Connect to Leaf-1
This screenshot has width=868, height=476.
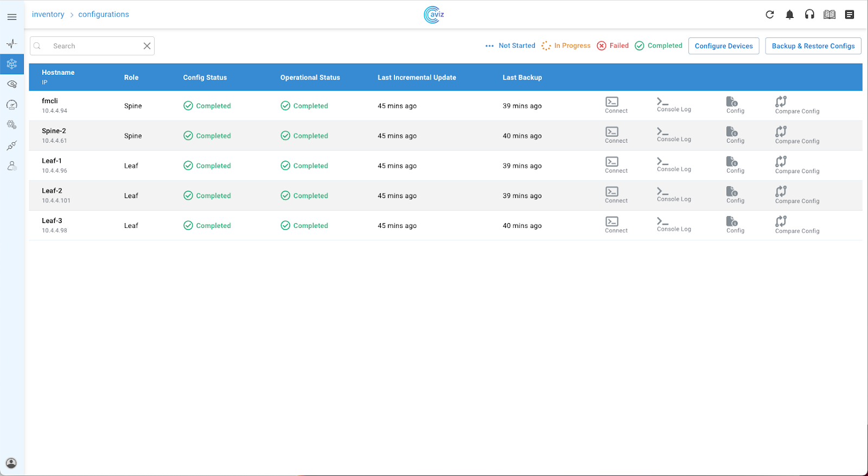point(616,165)
